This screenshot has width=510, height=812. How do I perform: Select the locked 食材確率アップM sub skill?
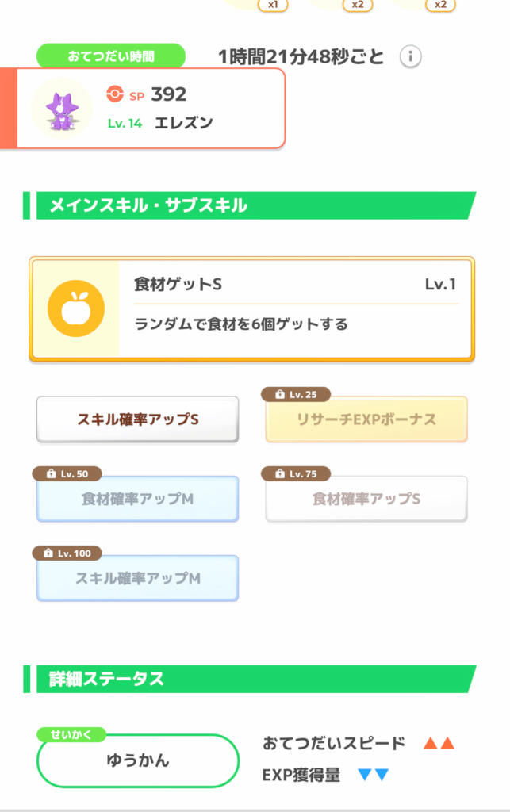[x=138, y=499]
